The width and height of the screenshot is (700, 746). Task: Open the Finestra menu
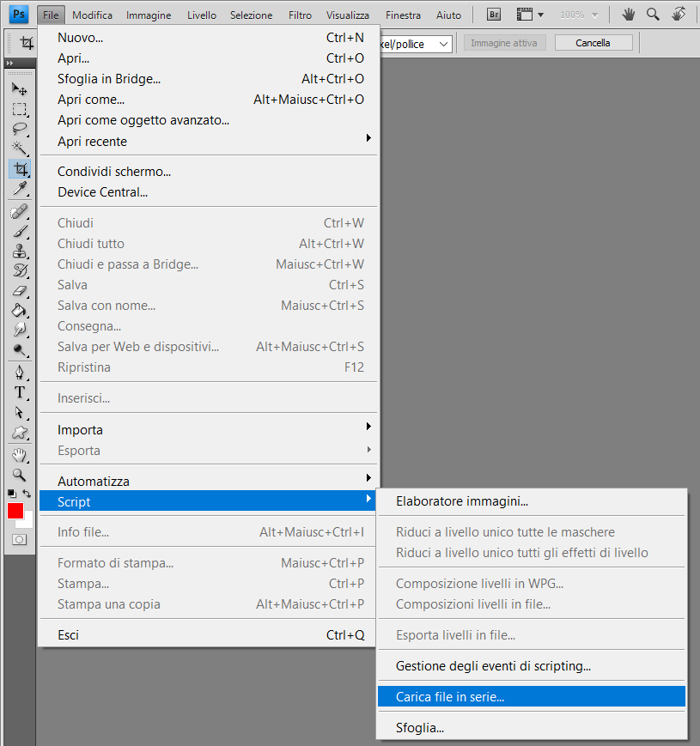coord(403,15)
